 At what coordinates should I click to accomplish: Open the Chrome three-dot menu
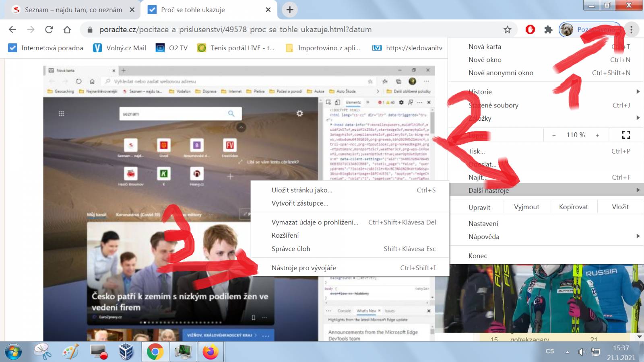(x=631, y=29)
